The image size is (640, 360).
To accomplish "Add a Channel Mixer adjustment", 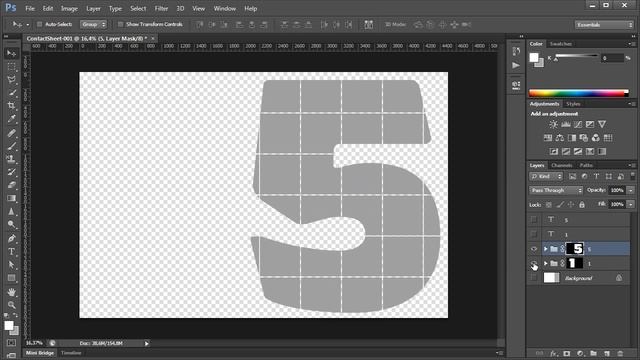I will [596, 138].
